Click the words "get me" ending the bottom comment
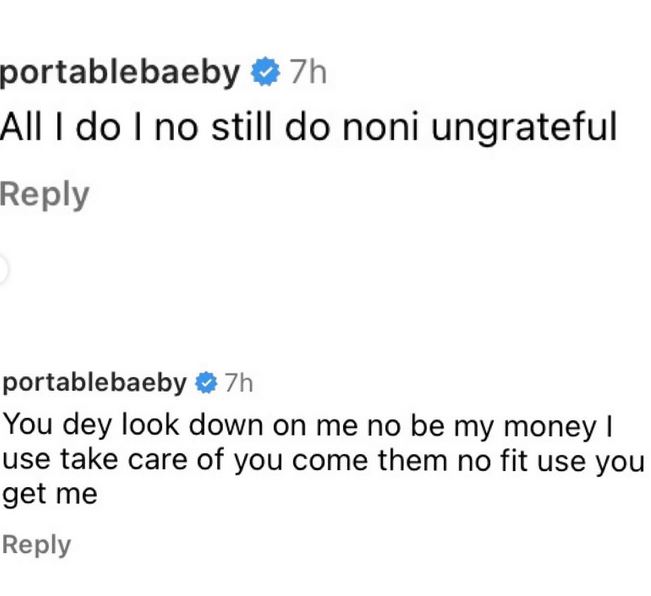Image resolution: width=651 pixels, height=596 pixels. [50, 495]
